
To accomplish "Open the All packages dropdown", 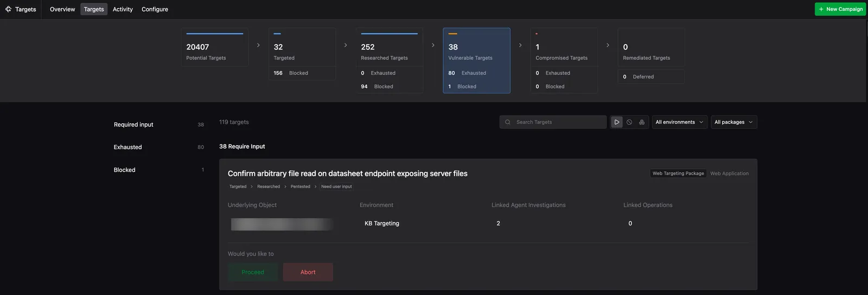I will click(x=733, y=122).
